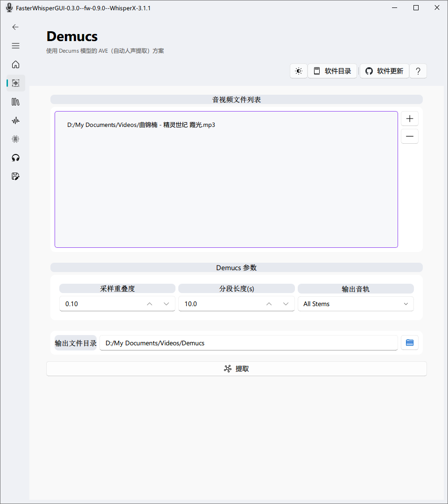Maximize the FasterWhisperGUI window

(416, 8)
